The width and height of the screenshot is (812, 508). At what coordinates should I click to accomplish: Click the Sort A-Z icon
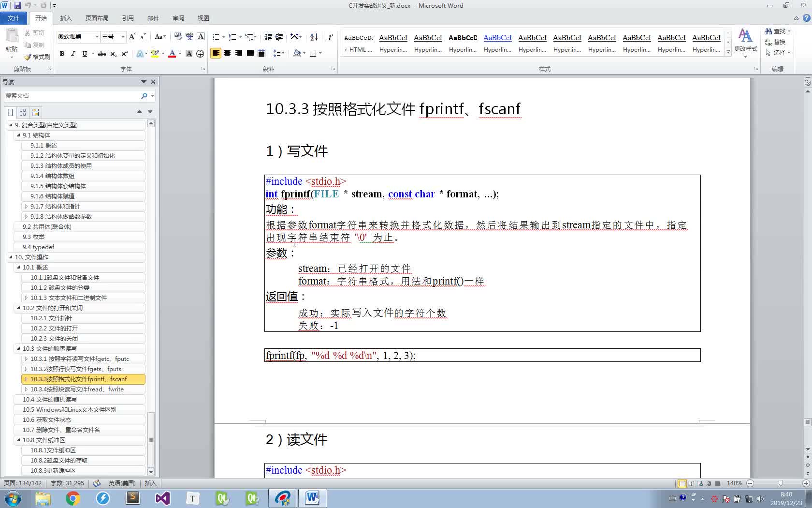click(314, 37)
